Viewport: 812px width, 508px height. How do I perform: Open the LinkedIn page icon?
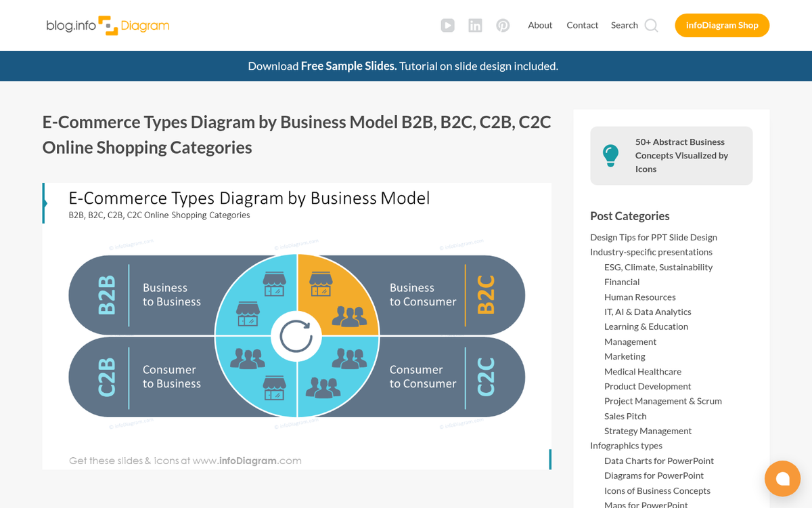475,25
